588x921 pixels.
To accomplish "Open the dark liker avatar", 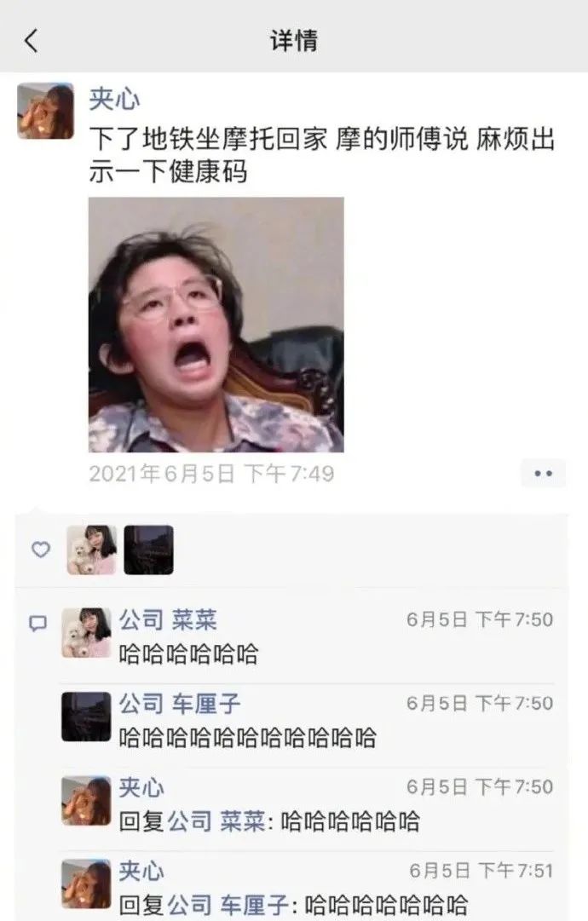I will click(148, 550).
